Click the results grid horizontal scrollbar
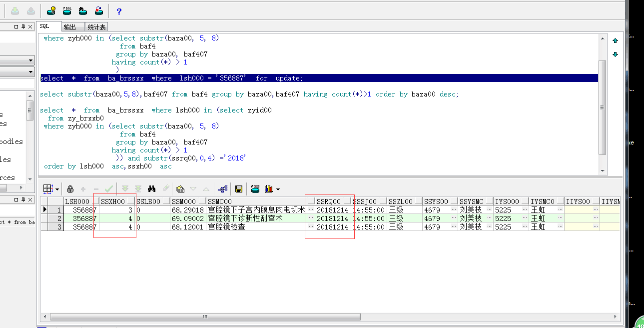644x328 pixels. [x=205, y=316]
